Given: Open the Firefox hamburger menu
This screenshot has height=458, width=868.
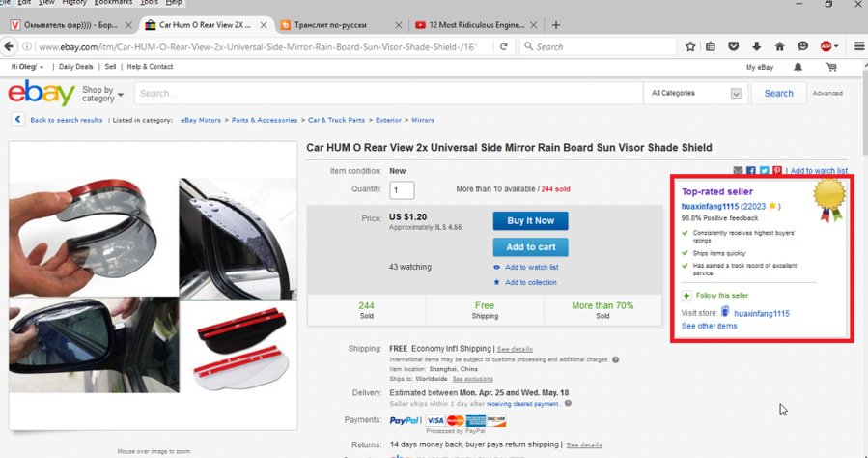Looking at the screenshot, I should click(x=859, y=47).
